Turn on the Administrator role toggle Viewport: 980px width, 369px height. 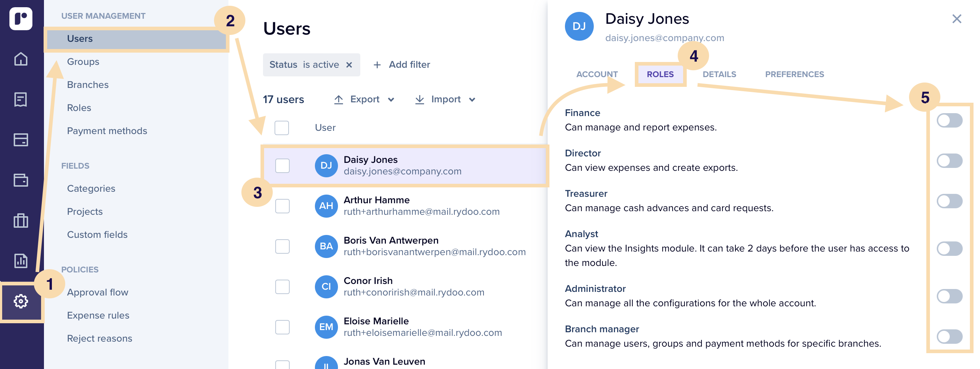(x=949, y=296)
